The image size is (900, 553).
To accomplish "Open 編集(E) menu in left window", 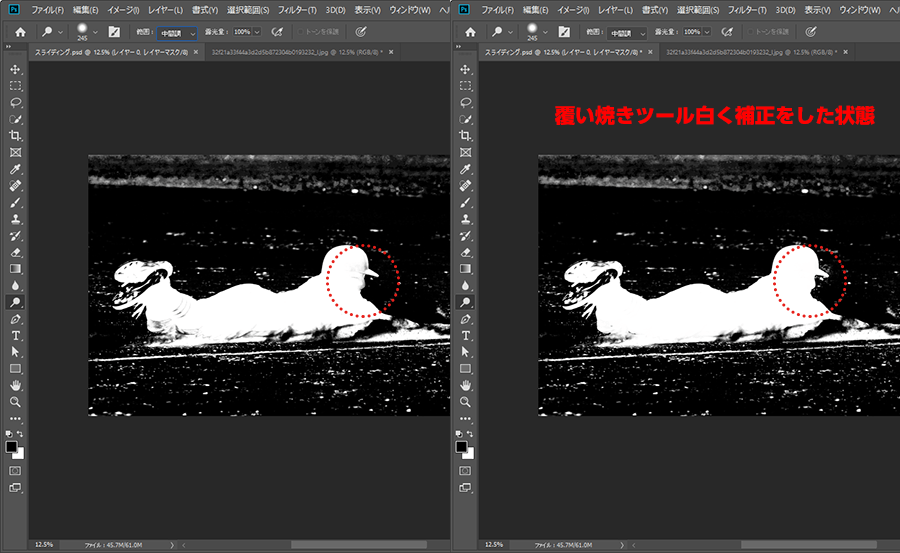I will tap(86, 10).
